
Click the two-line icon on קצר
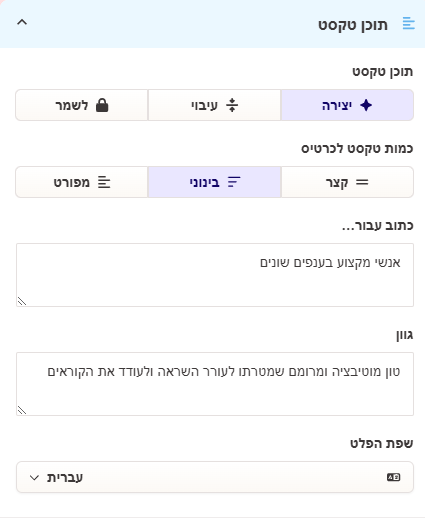coord(362,182)
